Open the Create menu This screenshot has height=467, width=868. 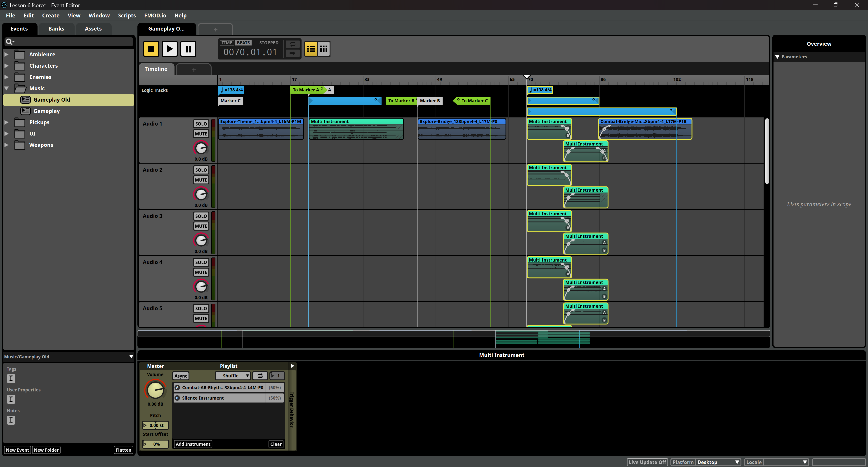tap(51, 16)
